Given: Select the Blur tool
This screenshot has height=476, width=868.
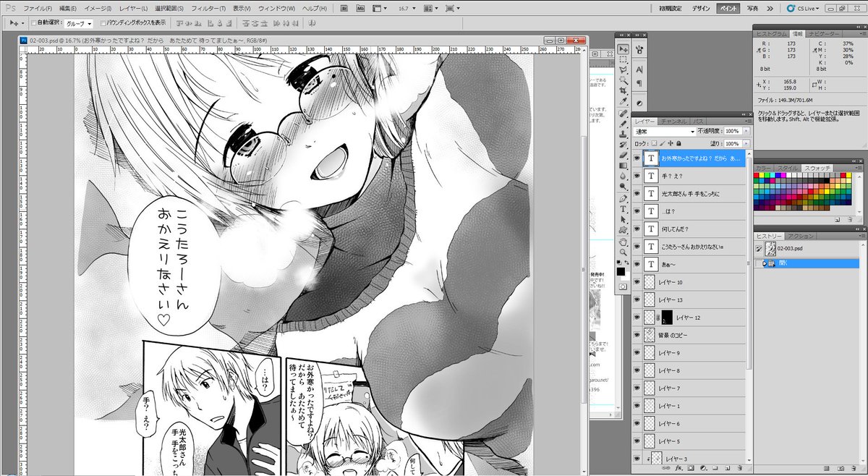Looking at the screenshot, I should [x=624, y=175].
